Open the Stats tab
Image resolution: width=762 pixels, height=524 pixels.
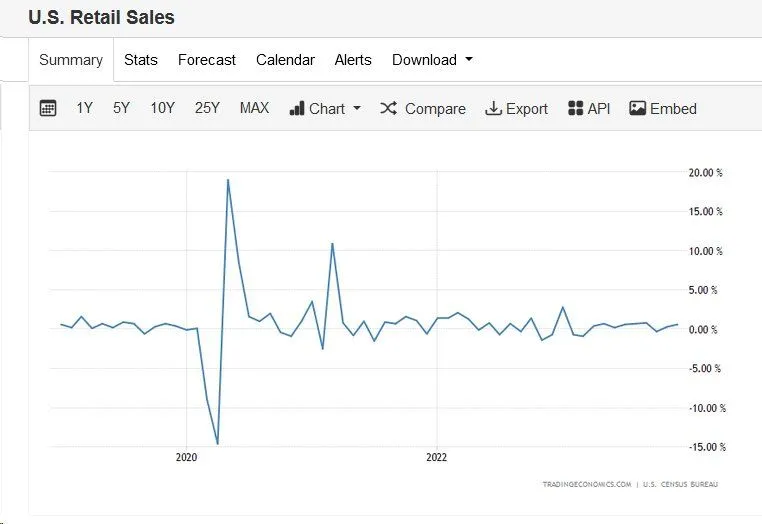click(141, 60)
